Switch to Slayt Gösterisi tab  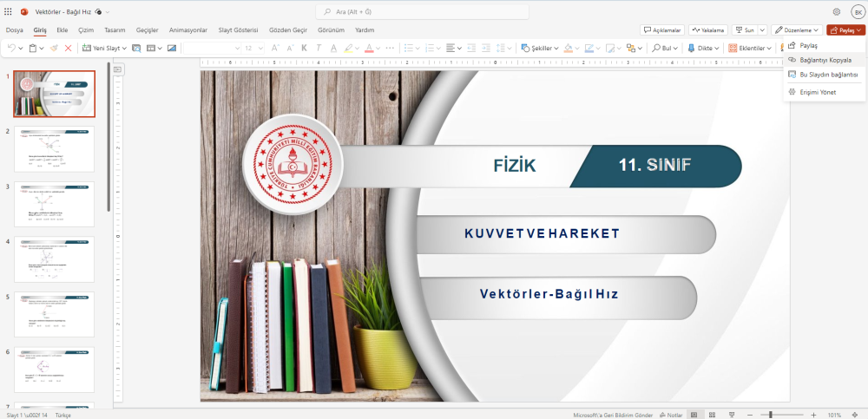pyautogui.click(x=238, y=29)
